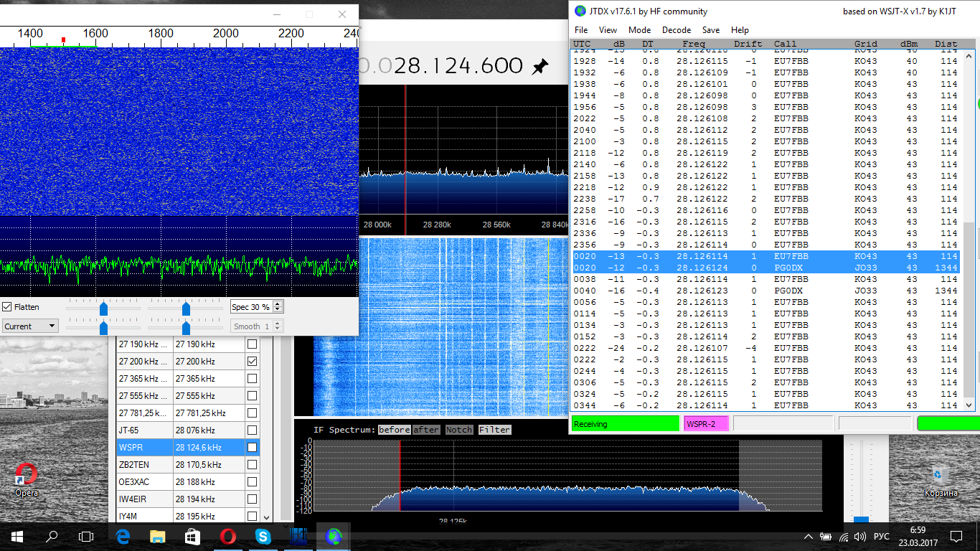Uncheck the 27 200 kHz bookmark checkbox
Image resolution: width=980 pixels, height=551 pixels.
click(252, 362)
